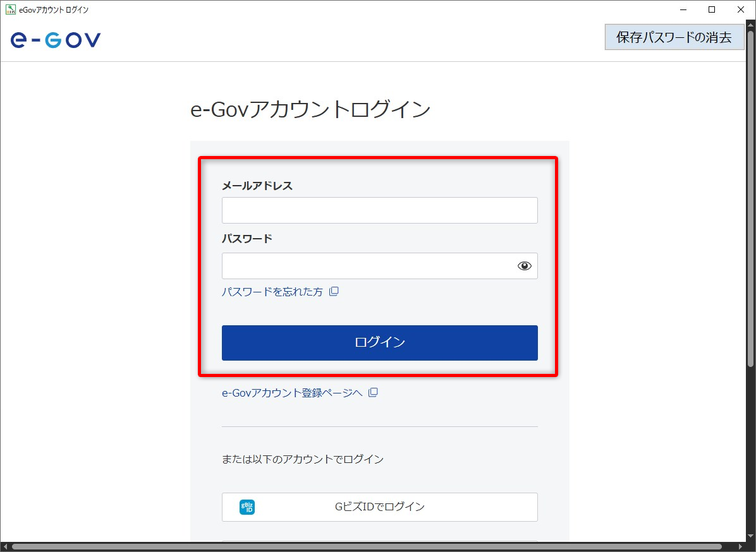The width and height of the screenshot is (756, 552).
Task: Click the horizontal scrollbar right arrow
Action: pos(740,546)
